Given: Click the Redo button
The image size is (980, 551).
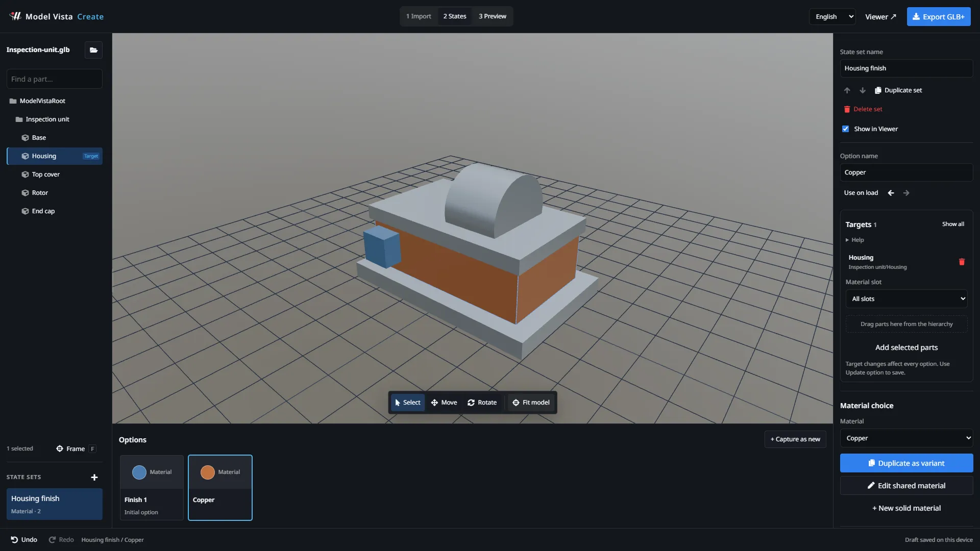Looking at the screenshot, I should (x=61, y=540).
